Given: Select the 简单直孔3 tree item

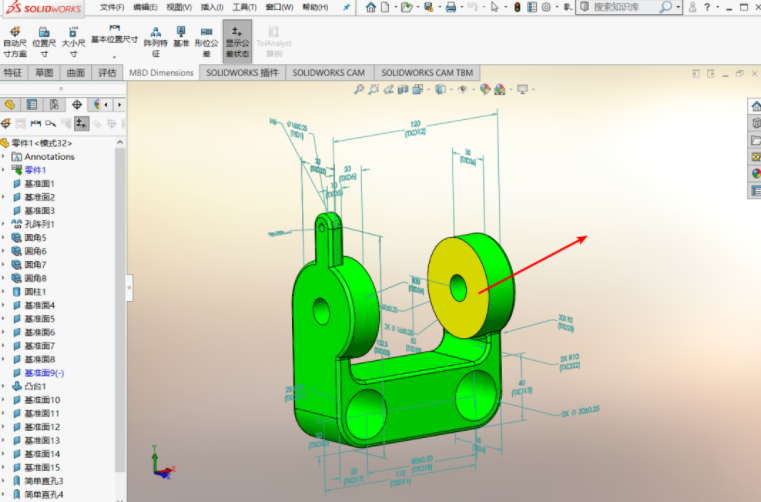Looking at the screenshot, I should pos(44,481).
